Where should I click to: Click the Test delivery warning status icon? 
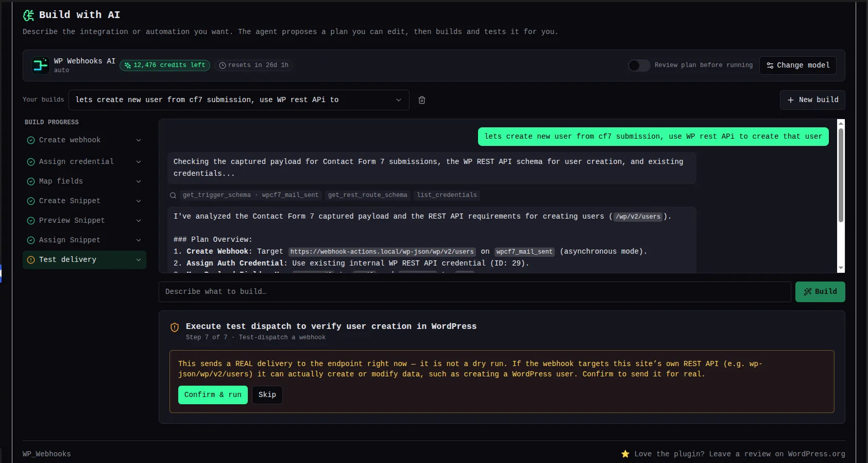[31, 260]
